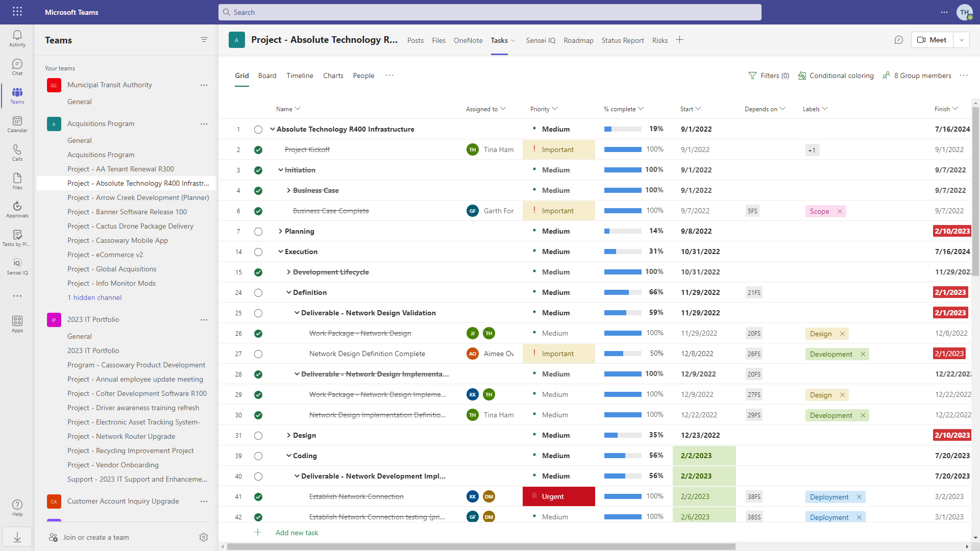Expand the Development Lifecycle task
The height and width of the screenshot is (551, 980).
pyautogui.click(x=288, y=272)
